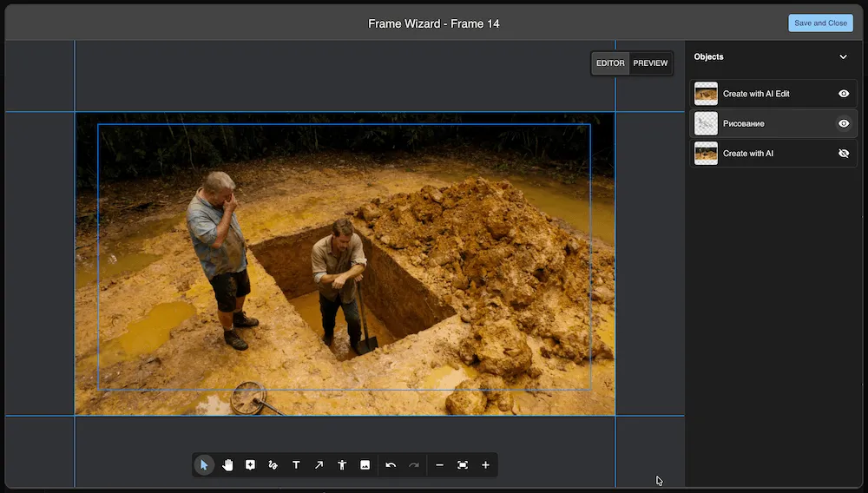Select the arrow drawing tool
The width and height of the screenshot is (868, 493).
319,465
